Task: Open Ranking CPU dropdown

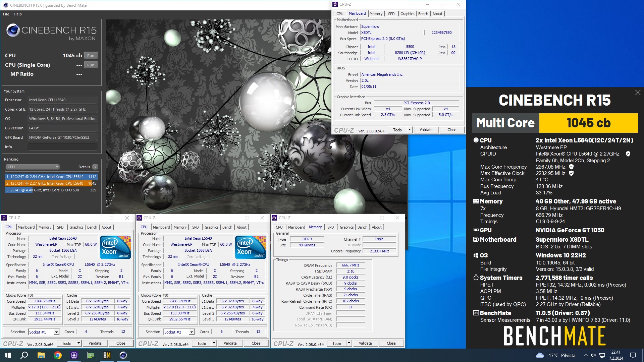Action: 33,167
